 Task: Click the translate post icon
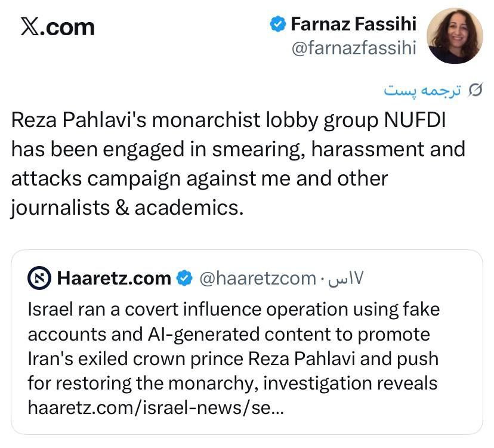coord(476,90)
